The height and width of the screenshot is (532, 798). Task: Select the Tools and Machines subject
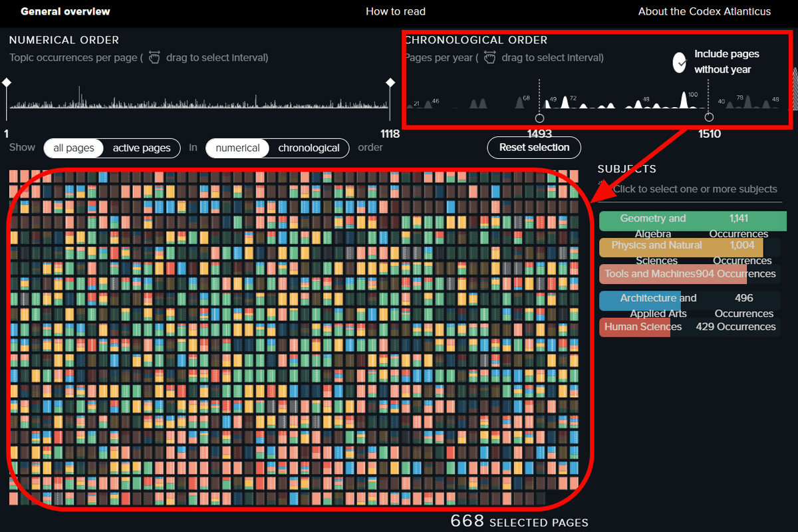click(x=690, y=274)
